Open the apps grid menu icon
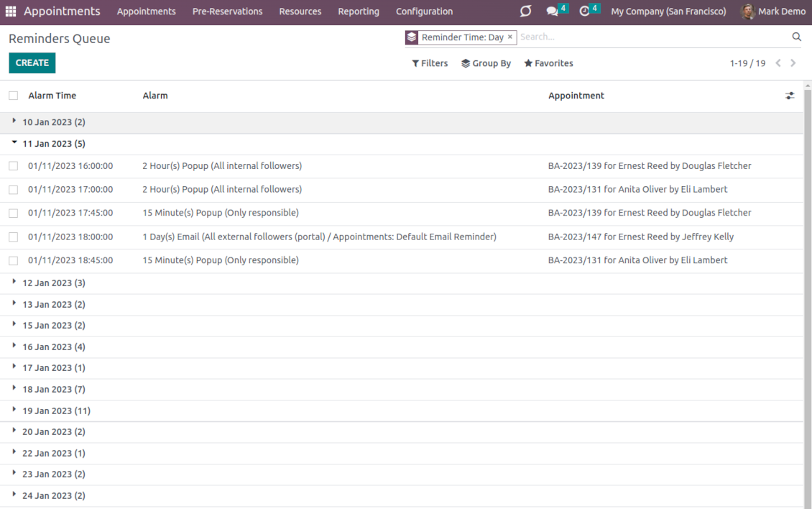The width and height of the screenshot is (812, 509). coord(11,12)
